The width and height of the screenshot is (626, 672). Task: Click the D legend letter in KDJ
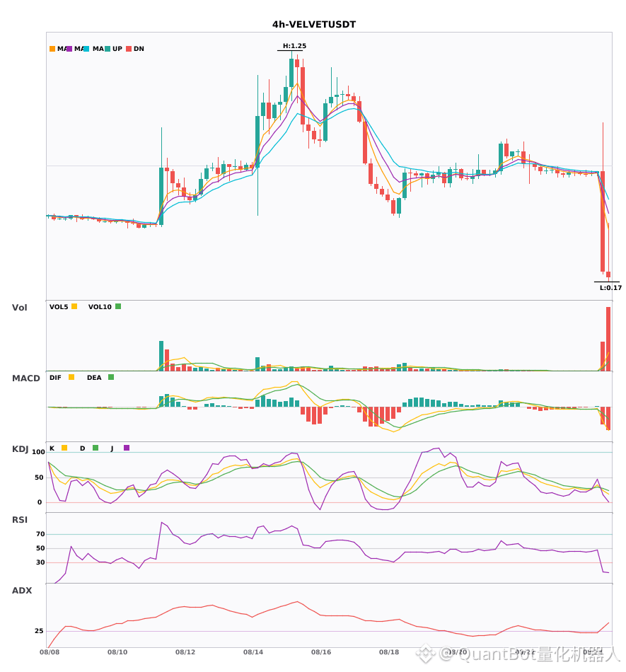(x=82, y=448)
